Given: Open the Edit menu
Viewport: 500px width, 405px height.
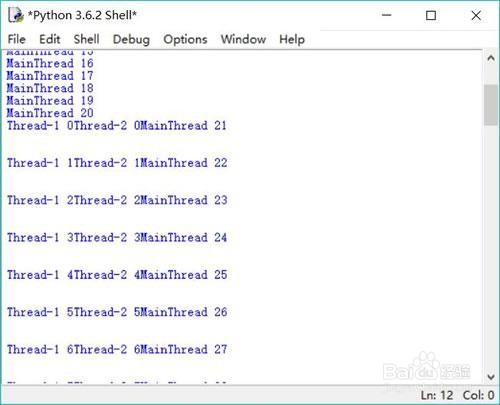Looking at the screenshot, I should click(x=50, y=39).
